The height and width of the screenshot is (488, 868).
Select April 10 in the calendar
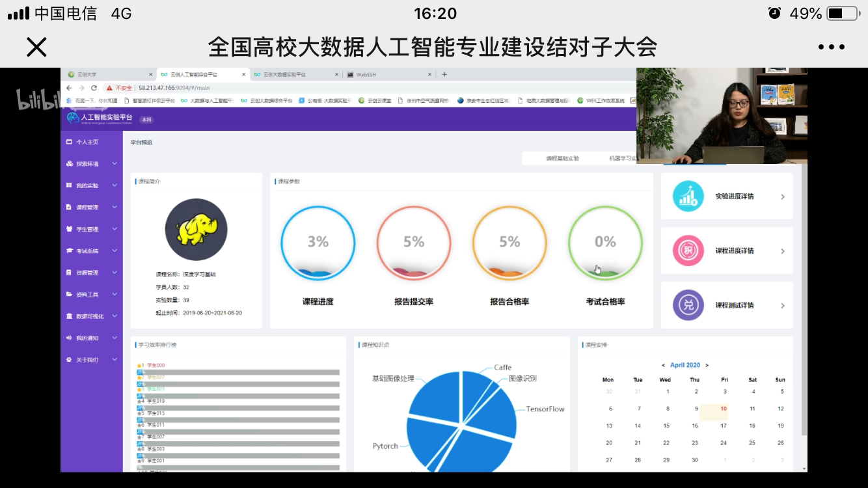724,409
